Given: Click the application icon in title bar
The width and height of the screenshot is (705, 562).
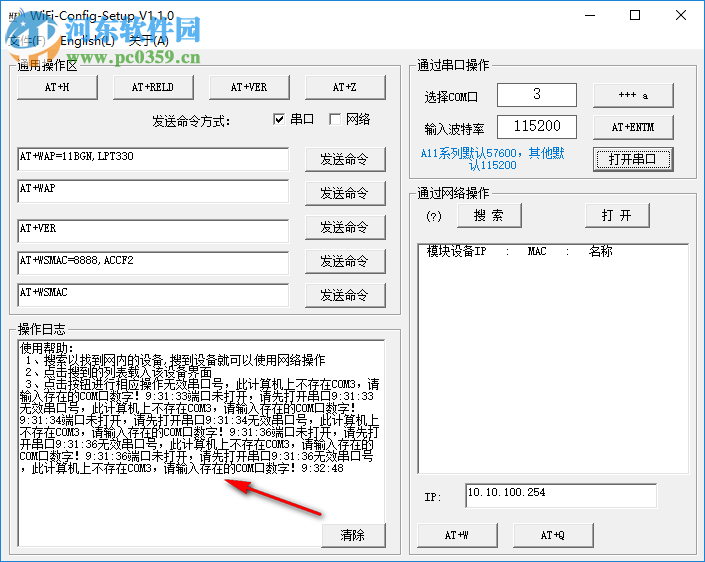Looking at the screenshot, I should pos(15,16).
